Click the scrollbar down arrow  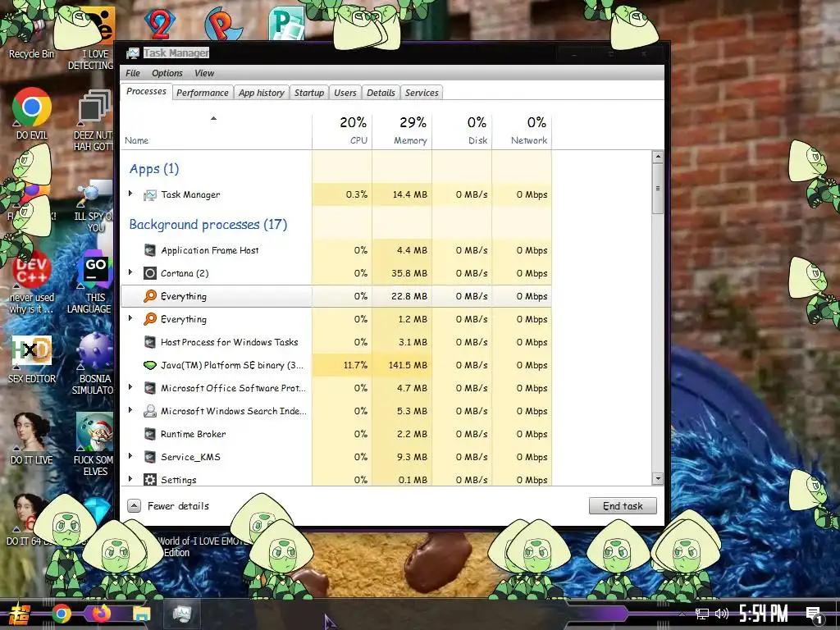658,479
